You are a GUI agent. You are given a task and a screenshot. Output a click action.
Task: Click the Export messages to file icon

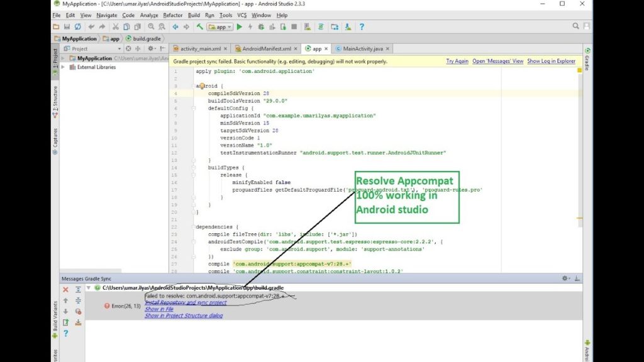click(x=65, y=322)
